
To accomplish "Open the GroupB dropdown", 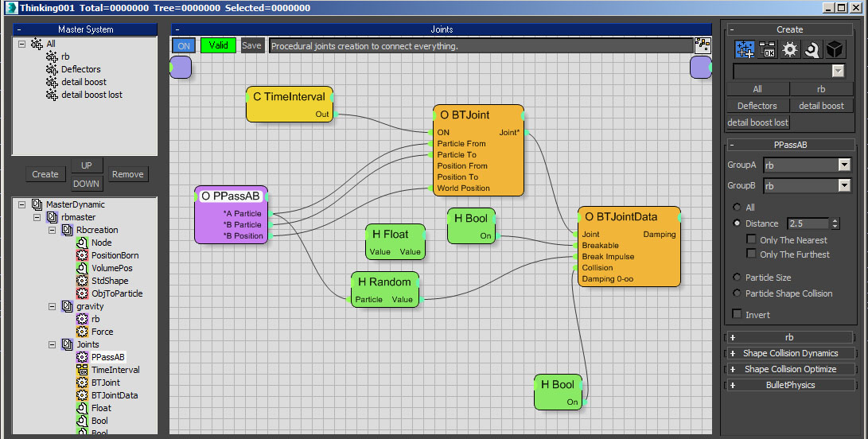I will pyautogui.click(x=843, y=185).
